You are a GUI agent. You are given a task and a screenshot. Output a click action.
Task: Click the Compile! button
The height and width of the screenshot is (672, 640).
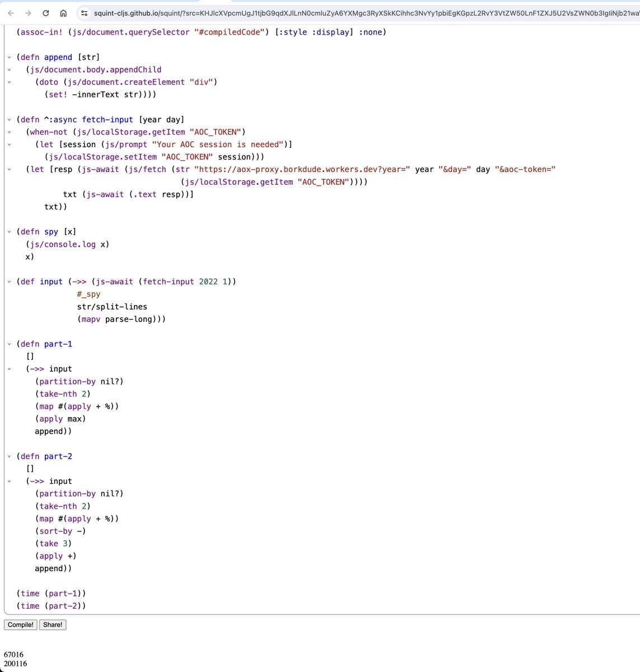(x=21, y=624)
